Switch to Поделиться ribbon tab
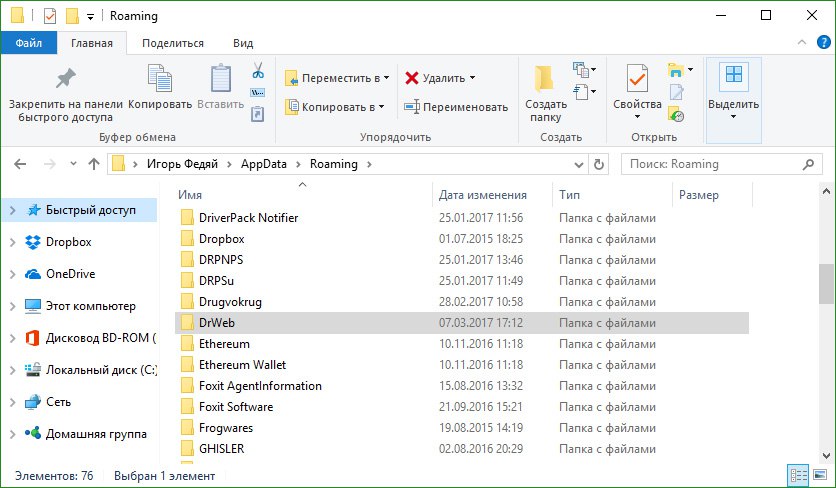Viewport: 836px width, 488px height. click(x=173, y=43)
